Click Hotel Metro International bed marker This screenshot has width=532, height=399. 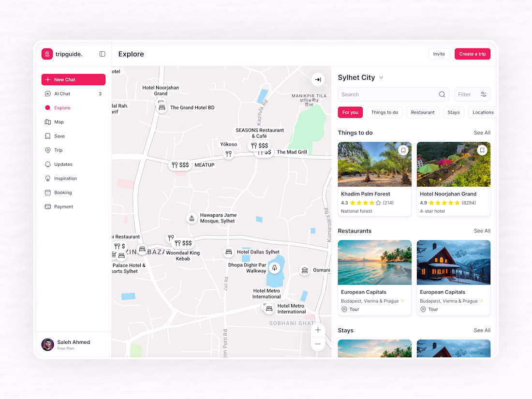[269, 309]
